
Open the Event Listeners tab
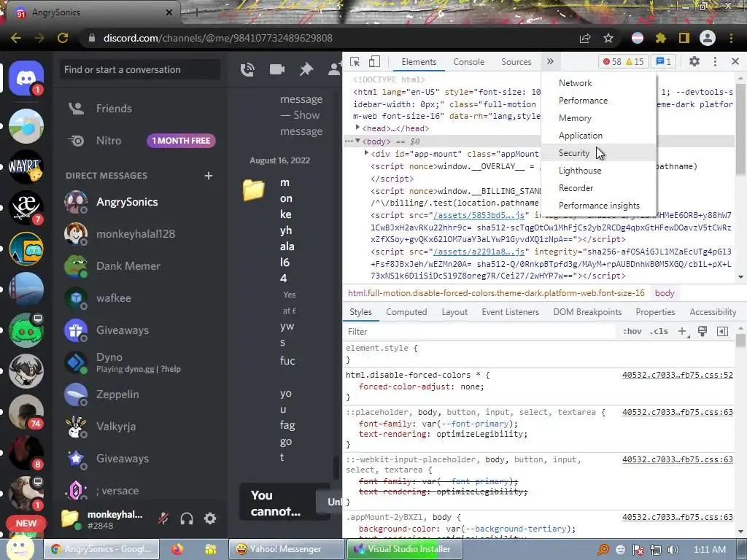coord(510,312)
